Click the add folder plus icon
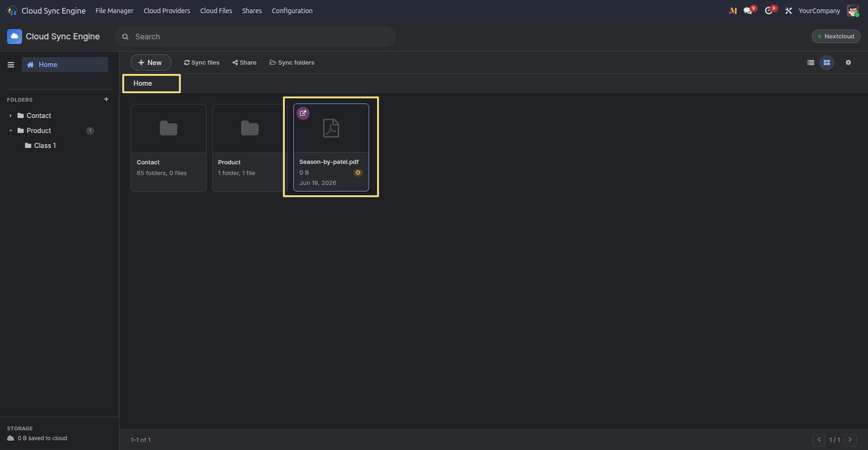 (x=106, y=99)
